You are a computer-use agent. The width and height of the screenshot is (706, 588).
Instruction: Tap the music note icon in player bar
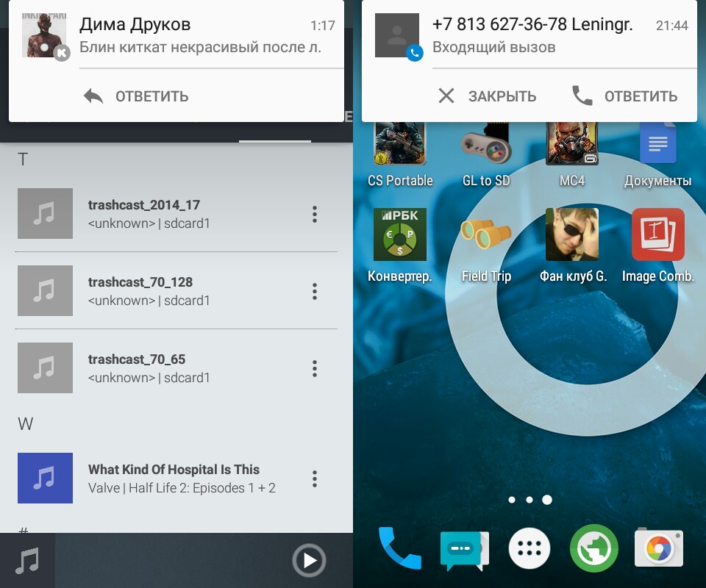pyautogui.click(x=27, y=561)
